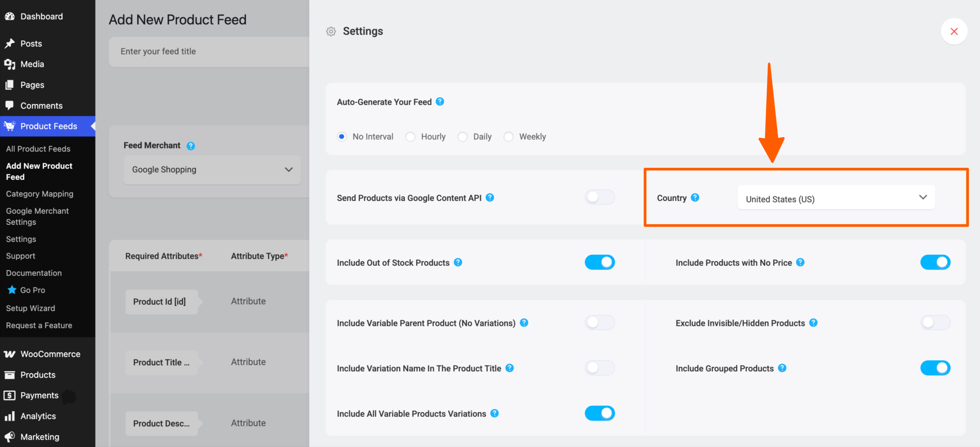Click help icon for Include Grouped Products
The width and height of the screenshot is (980, 447).
782,368
